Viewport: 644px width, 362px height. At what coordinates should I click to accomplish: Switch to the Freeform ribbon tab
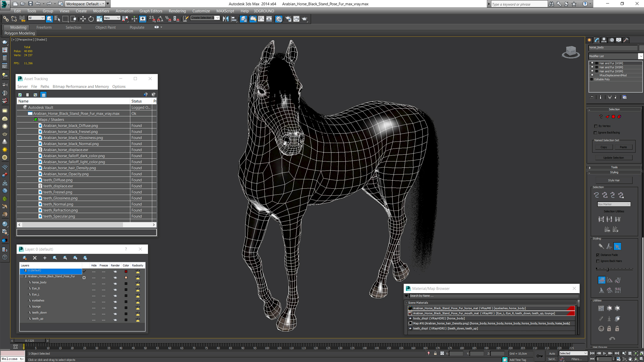44,27
